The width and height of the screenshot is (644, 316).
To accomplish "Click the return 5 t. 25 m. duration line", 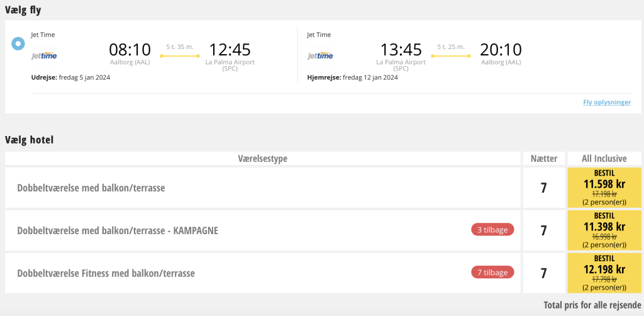I will click(x=450, y=56).
